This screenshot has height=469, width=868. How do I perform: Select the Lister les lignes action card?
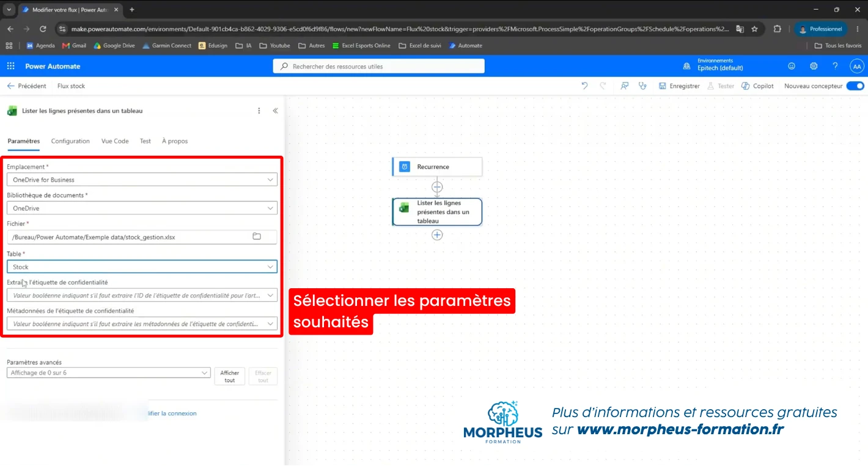tap(437, 212)
